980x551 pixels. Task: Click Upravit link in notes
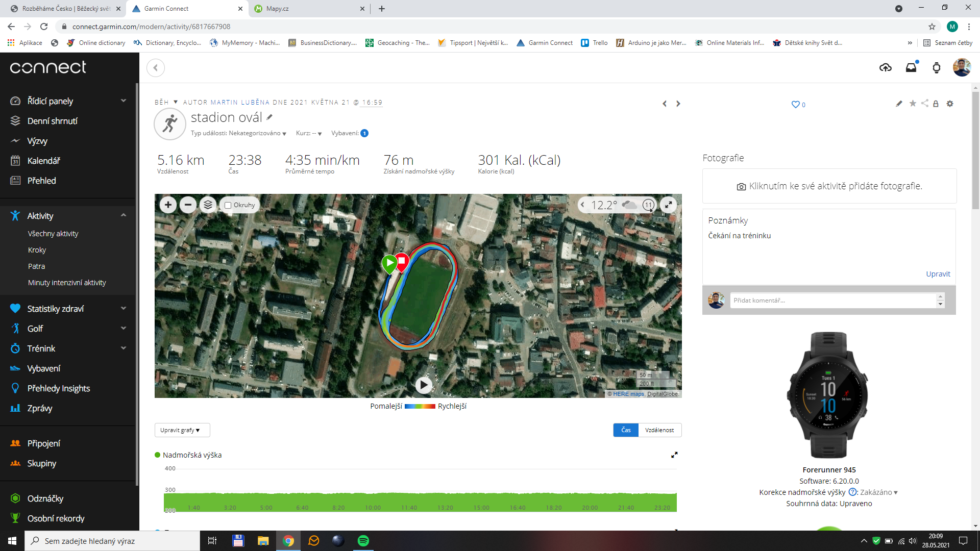coord(938,274)
